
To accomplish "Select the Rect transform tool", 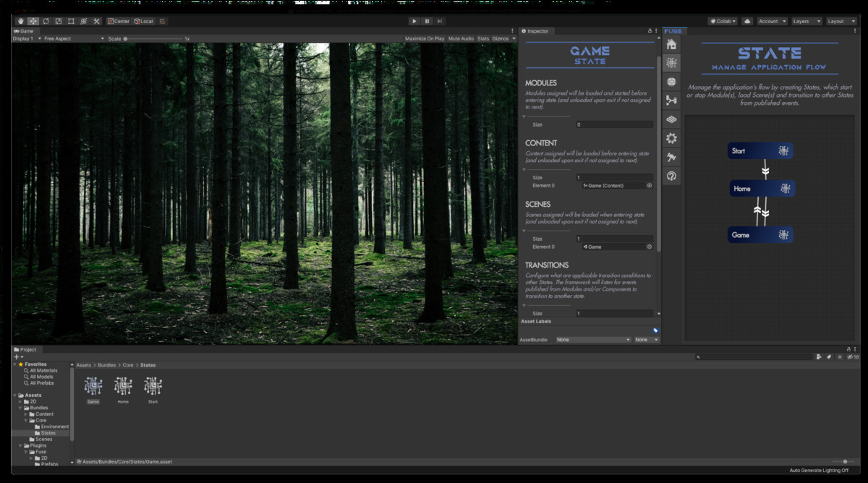I will pos(71,21).
